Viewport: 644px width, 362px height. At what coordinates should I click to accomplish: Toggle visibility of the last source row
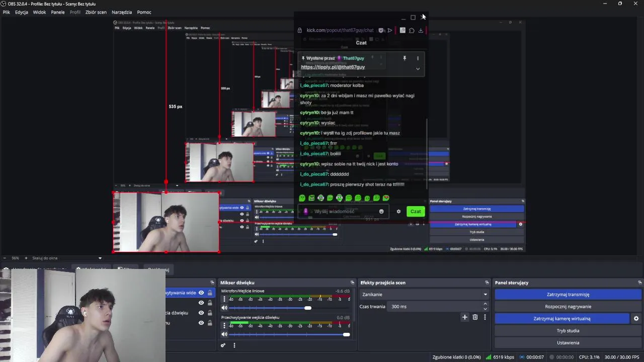[201, 323]
